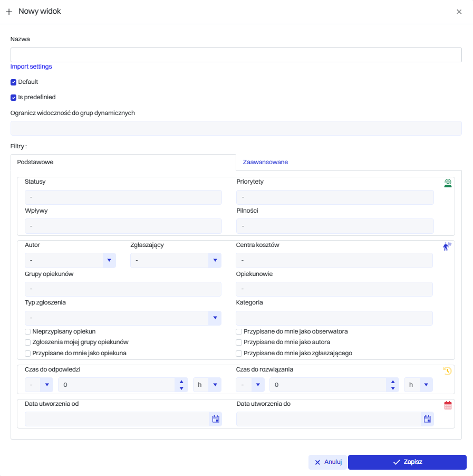
Task: Click the plus icon next to Nowy widok
Action: [9, 12]
